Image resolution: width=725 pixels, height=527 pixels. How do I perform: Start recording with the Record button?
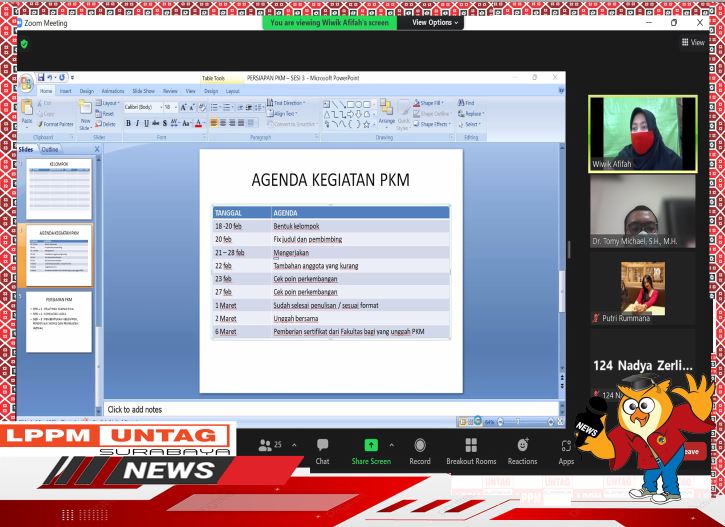(x=420, y=452)
